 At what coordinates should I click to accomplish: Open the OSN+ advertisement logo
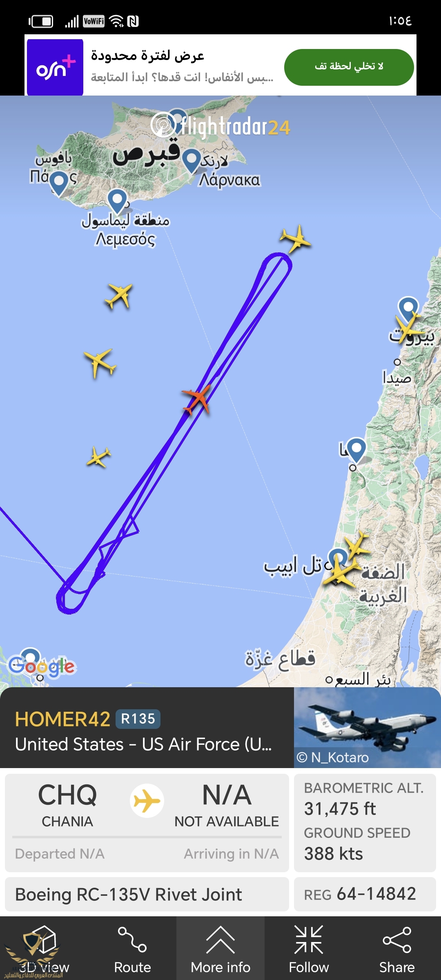click(55, 67)
